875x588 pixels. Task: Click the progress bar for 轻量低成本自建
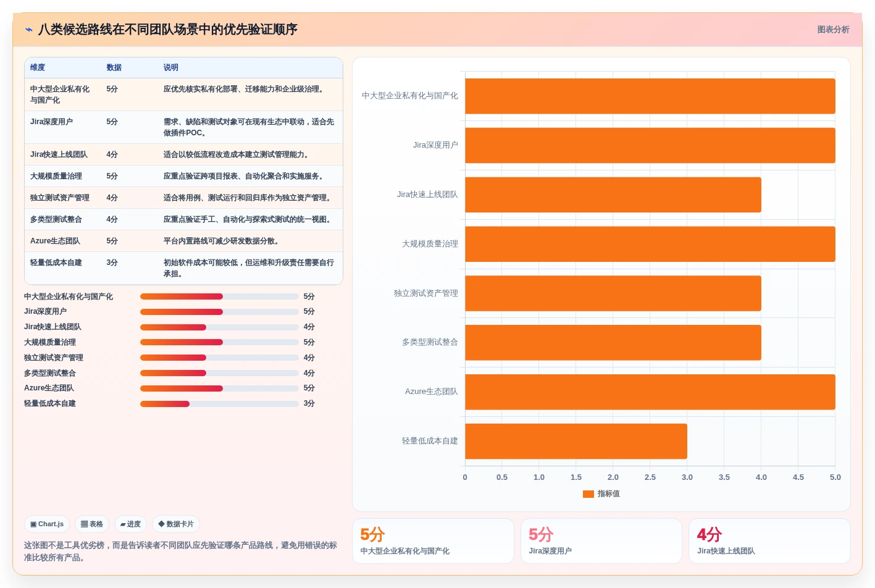[219, 404]
